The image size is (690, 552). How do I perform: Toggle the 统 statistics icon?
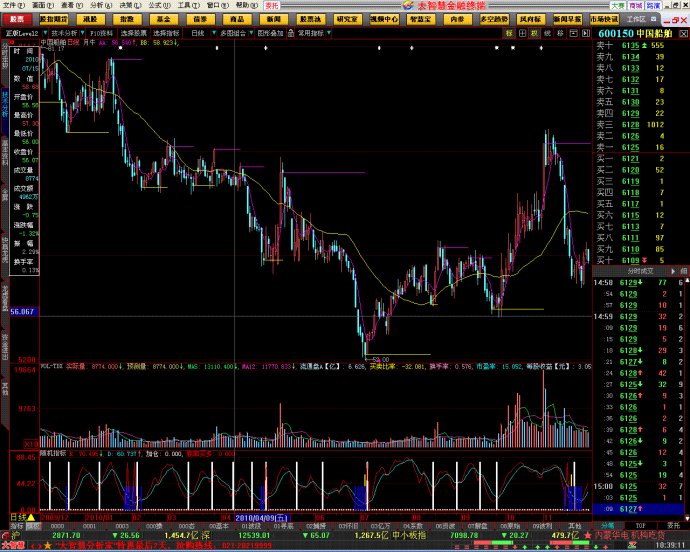(x=547, y=33)
